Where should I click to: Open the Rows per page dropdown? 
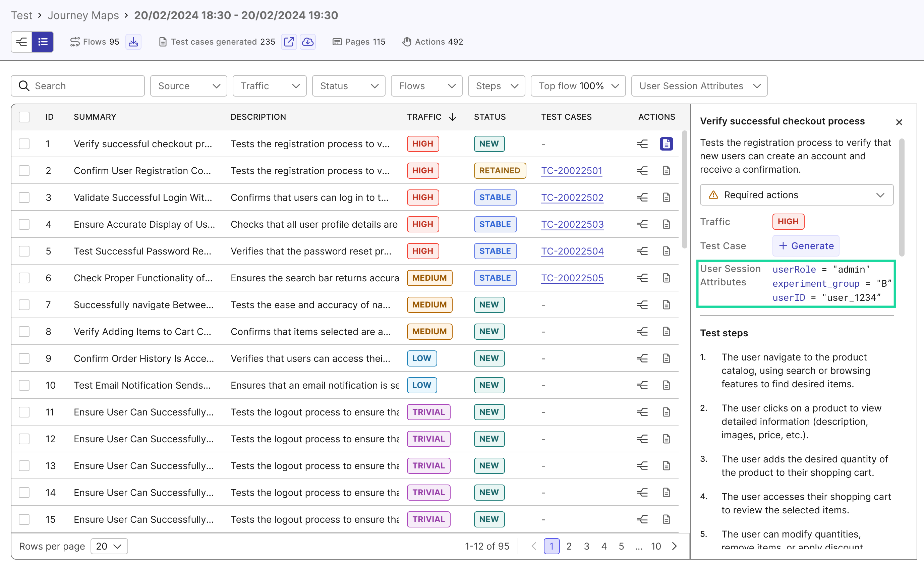tap(109, 546)
